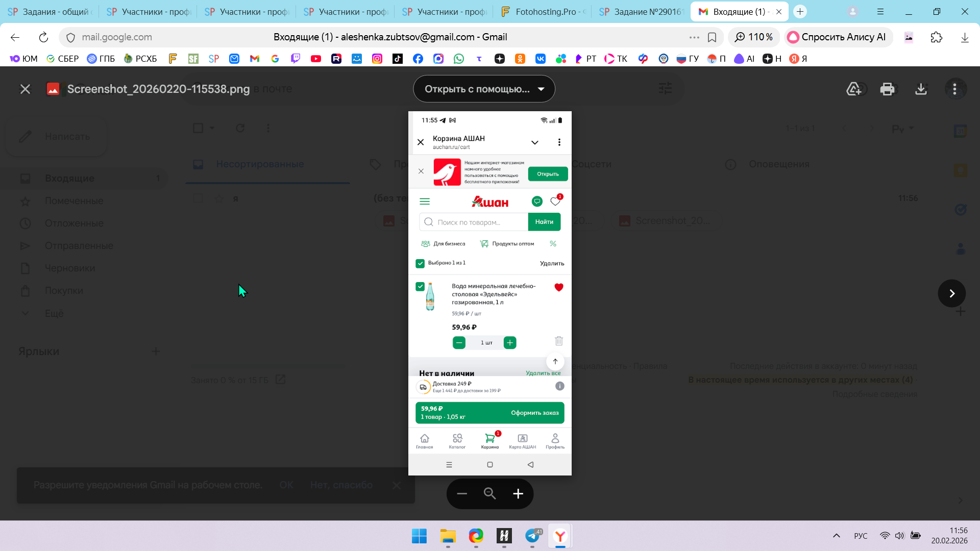Zoom in with the plus button
The height and width of the screenshot is (551, 980).
pyautogui.click(x=518, y=494)
